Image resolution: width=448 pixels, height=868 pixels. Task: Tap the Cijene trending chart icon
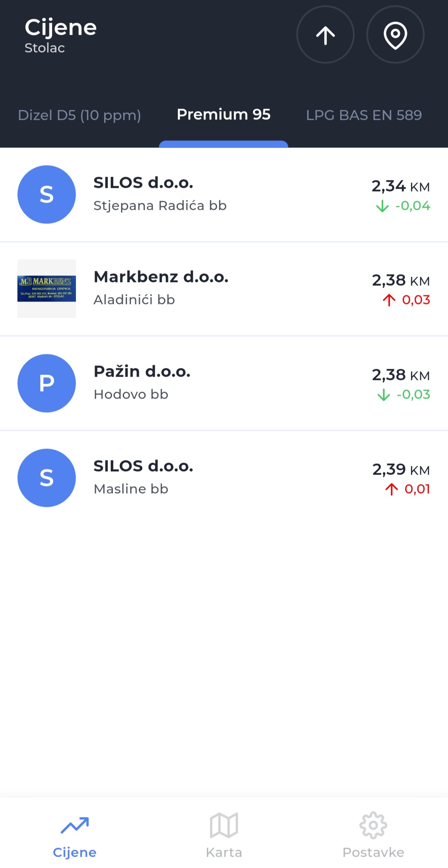[75, 825]
